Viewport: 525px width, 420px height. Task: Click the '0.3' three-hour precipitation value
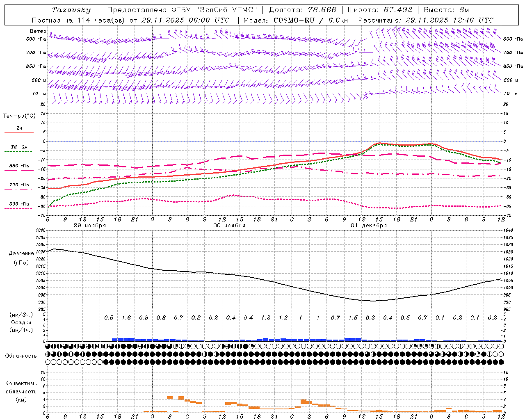(370, 318)
